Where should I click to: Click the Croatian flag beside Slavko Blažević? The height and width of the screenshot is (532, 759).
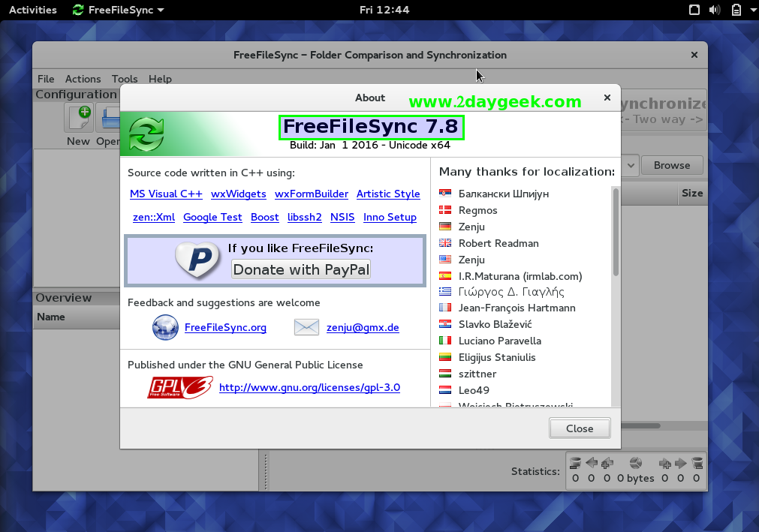(445, 324)
